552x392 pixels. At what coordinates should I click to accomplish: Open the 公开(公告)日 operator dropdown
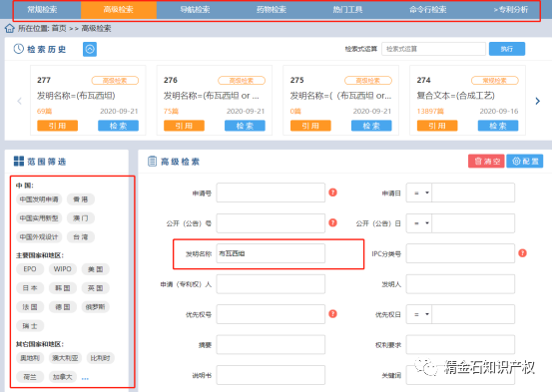419,223
